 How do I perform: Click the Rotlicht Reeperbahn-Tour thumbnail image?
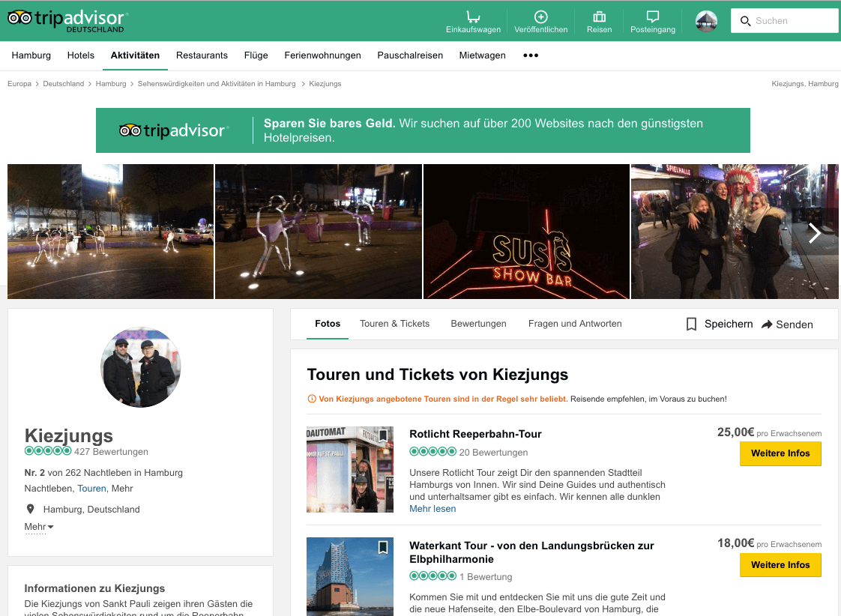[350, 470]
